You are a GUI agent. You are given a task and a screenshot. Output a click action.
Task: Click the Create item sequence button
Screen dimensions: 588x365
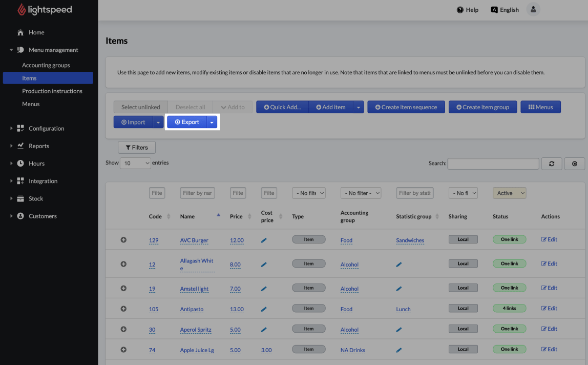click(x=406, y=107)
